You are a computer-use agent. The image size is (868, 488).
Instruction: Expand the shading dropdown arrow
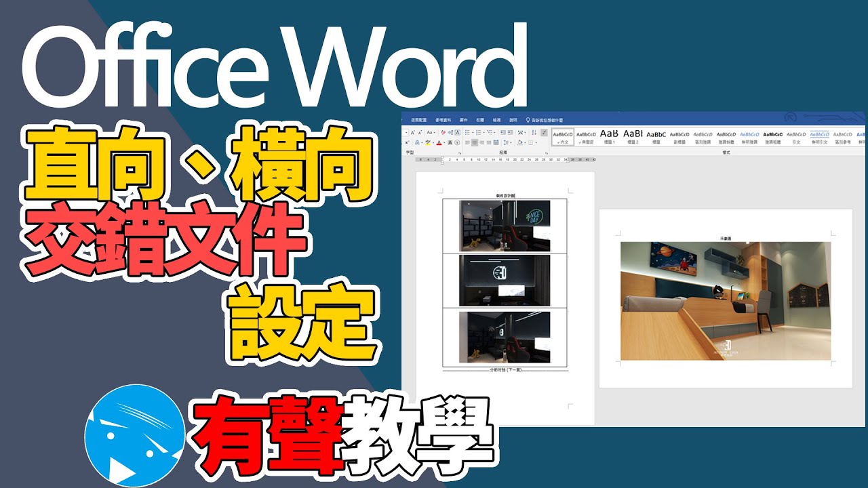pyautogui.click(x=525, y=142)
